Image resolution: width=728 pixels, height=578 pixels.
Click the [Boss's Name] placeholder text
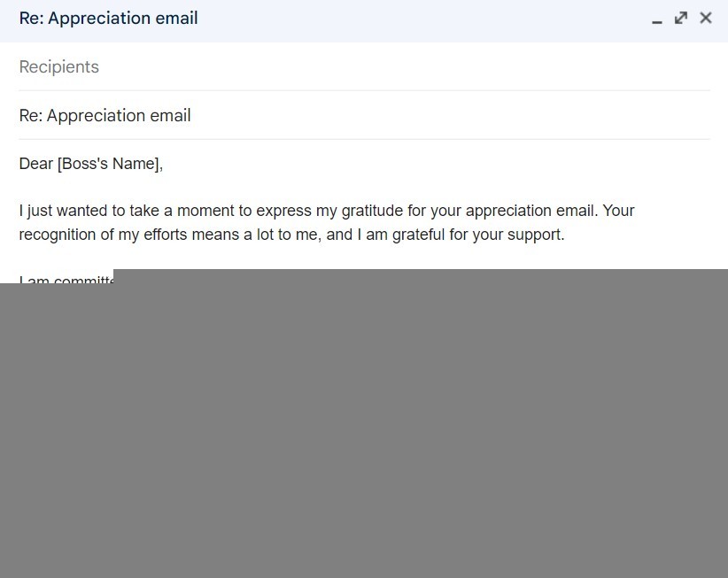111,164
